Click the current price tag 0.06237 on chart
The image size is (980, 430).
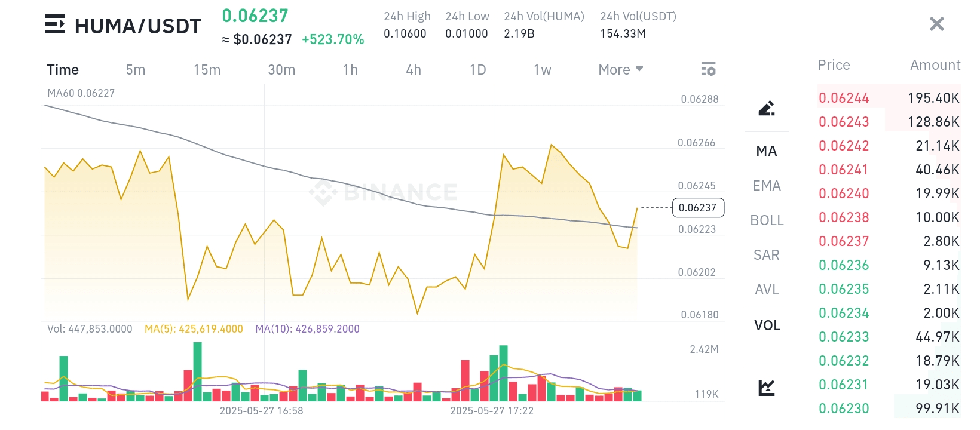(698, 208)
